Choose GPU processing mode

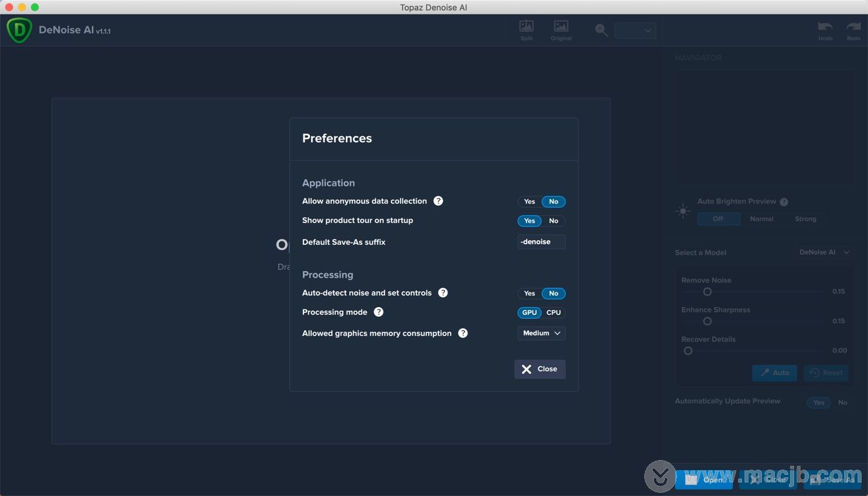pyautogui.click(x=529, y=313)
